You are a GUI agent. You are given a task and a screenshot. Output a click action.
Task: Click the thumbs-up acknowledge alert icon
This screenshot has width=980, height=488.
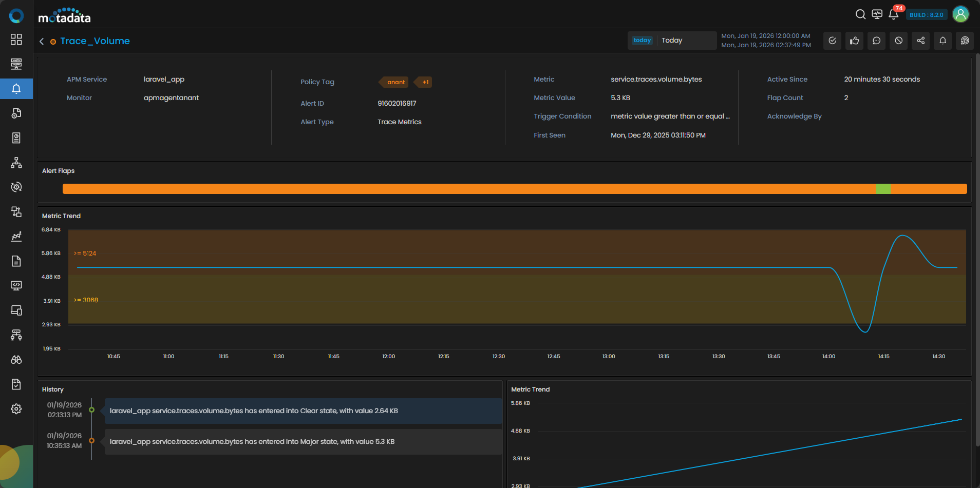[855, 41]
